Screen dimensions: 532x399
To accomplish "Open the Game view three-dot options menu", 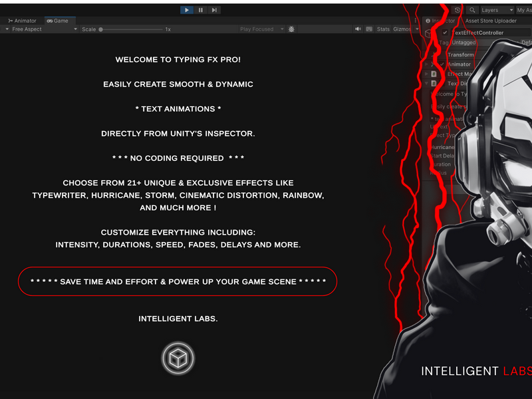I will click(x=415, y=21).
